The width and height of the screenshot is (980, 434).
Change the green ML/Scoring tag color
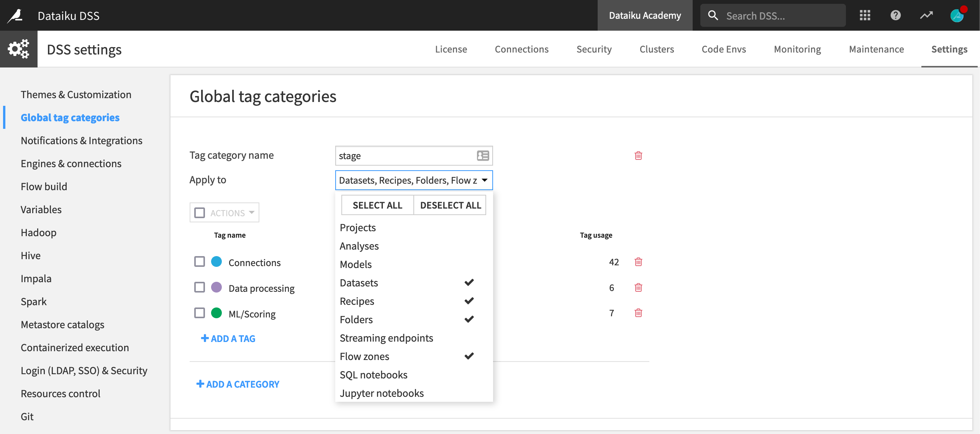(x=216, y=313)
